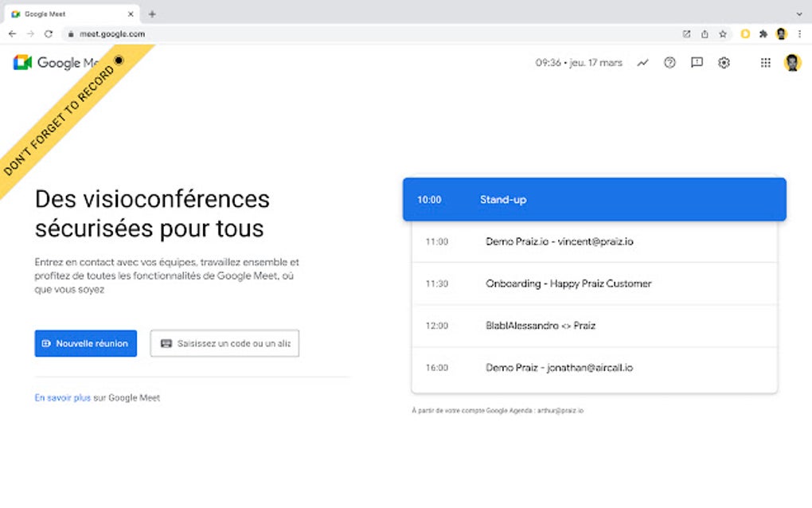Select the 10:00 Stand-up meeting entry
This screenshot has height=508, width=812.
pyautogui.click(x=595, y=199)
